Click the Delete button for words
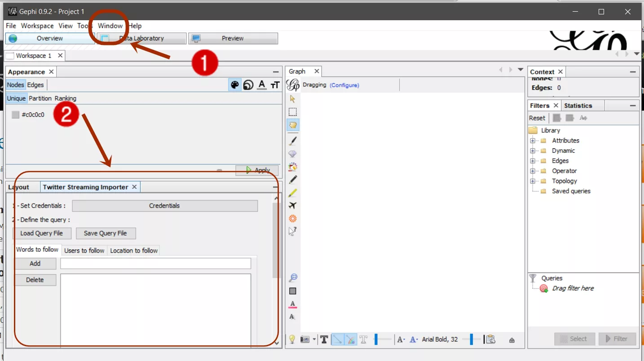 coord(35,280)
